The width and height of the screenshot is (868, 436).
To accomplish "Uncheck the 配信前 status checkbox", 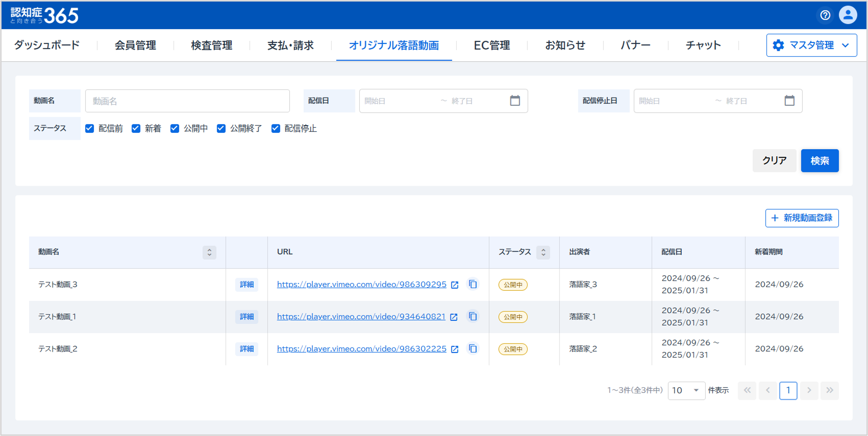I will [89, 128].
